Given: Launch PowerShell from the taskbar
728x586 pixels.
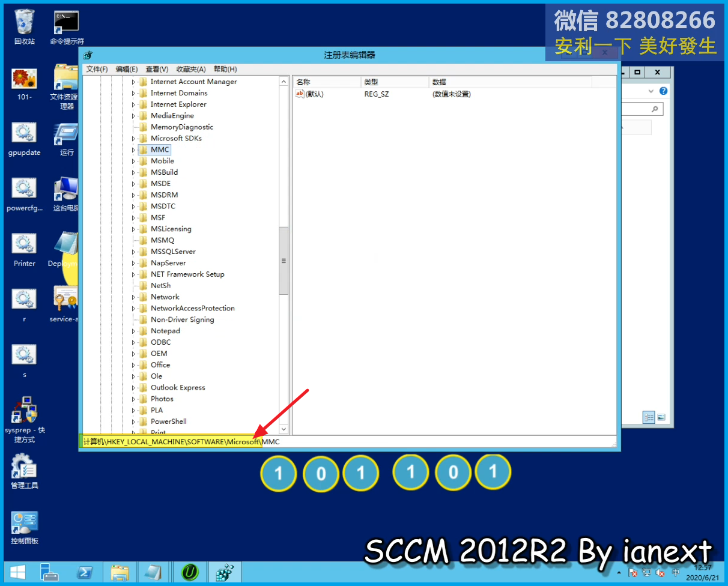Looking at the screenshot, I should pos(85,572).
